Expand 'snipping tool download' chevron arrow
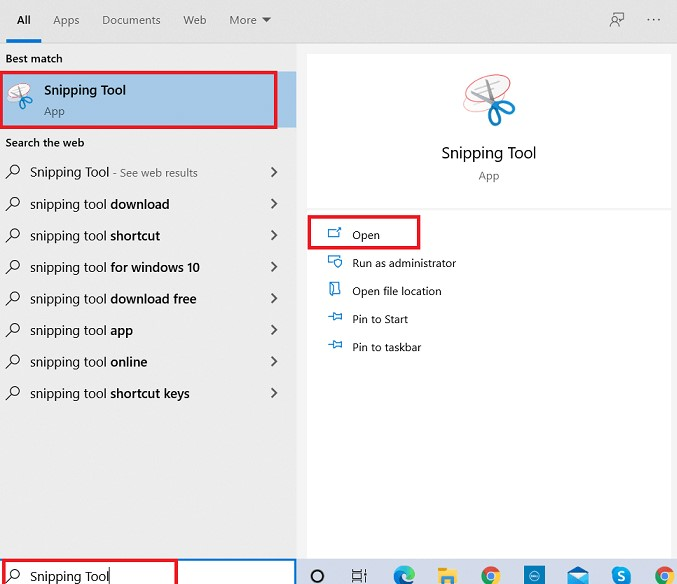Screen dimensions: 677x584 click(x=274, y=204)
